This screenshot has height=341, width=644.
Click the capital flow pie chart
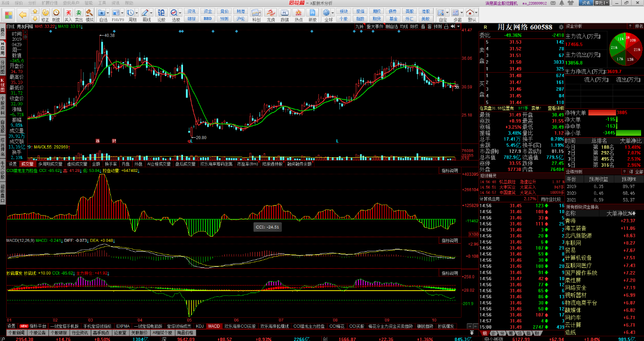626,49
